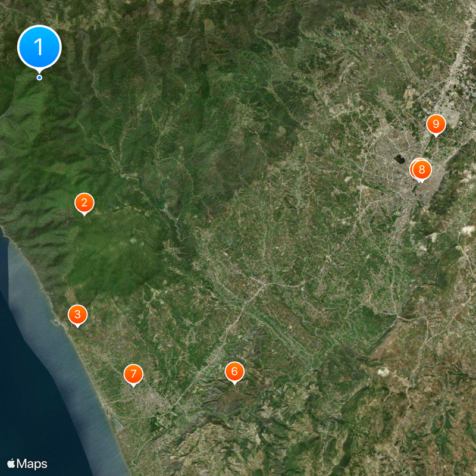
Task: Select the large blue pin numbered 1
Action: [x=39, y=46]
